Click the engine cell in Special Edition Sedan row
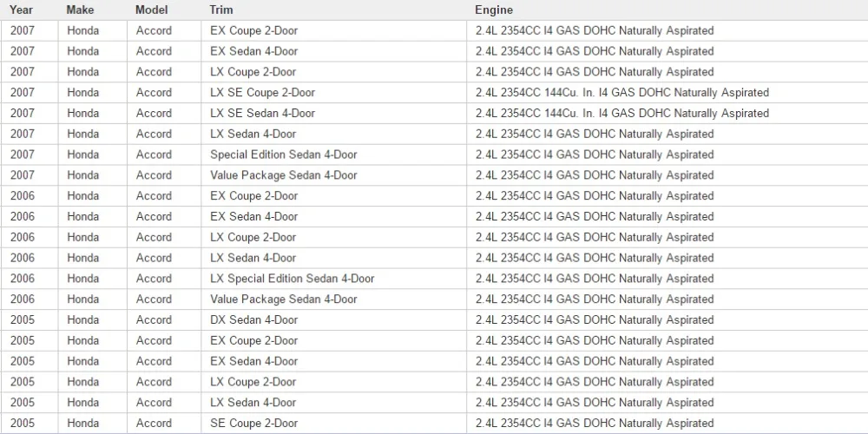Viewport: 868px width, 434px height. point(667,155)
